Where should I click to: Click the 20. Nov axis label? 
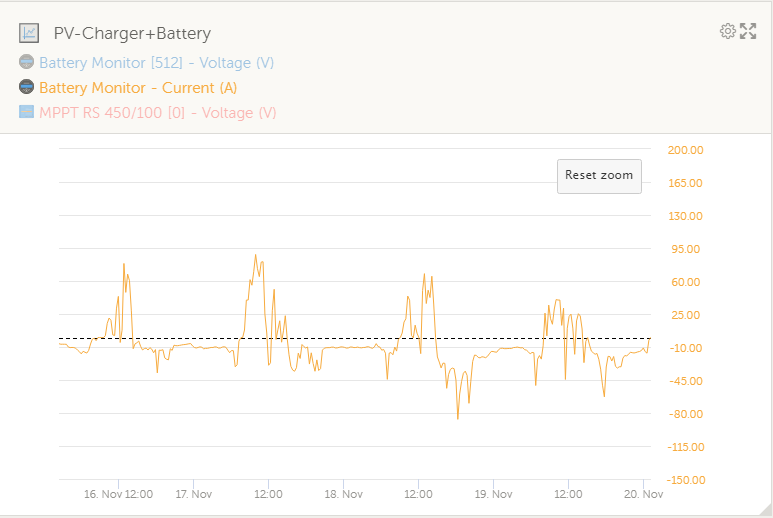pos(643,494)
